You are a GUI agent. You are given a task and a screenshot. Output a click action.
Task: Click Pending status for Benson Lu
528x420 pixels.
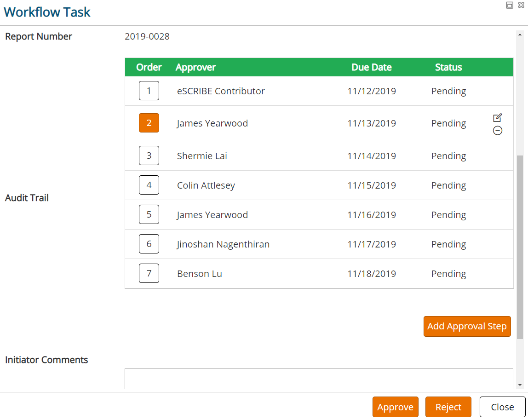coord(448,274)
